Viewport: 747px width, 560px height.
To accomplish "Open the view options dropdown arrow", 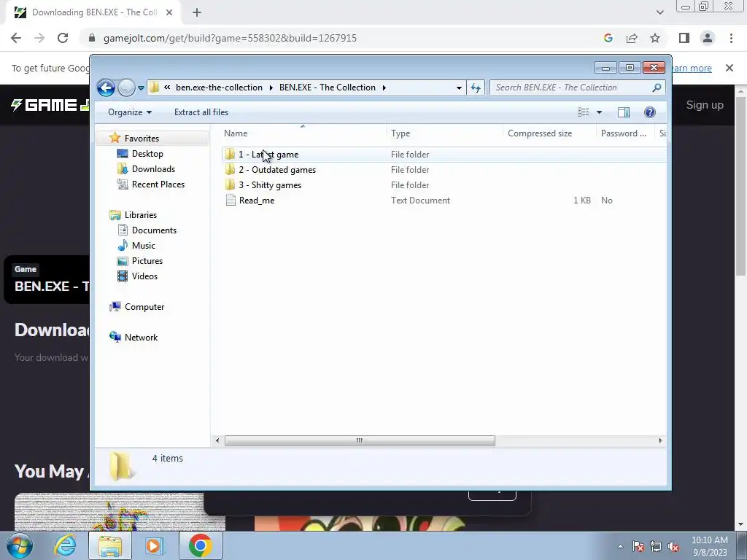I will click(600, 112).
